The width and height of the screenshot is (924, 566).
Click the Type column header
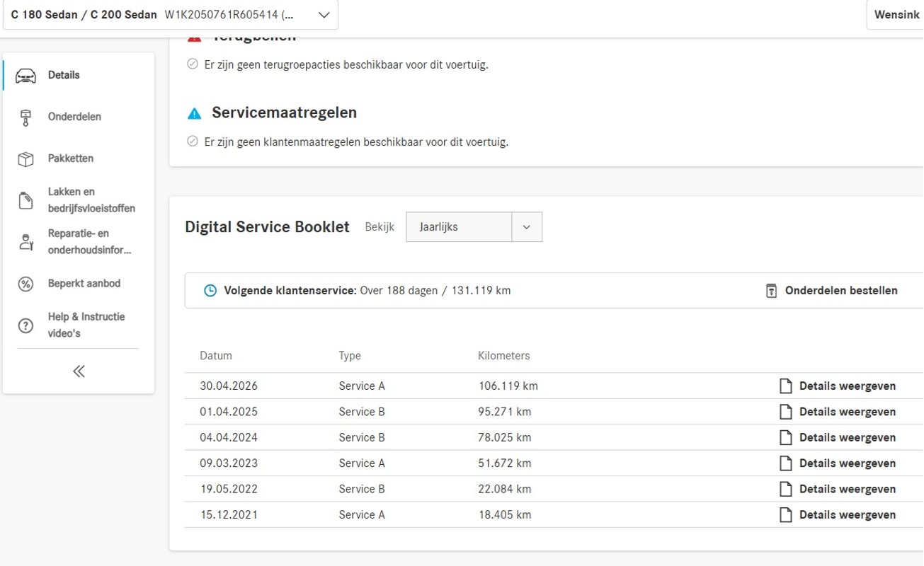coord(350,356)
